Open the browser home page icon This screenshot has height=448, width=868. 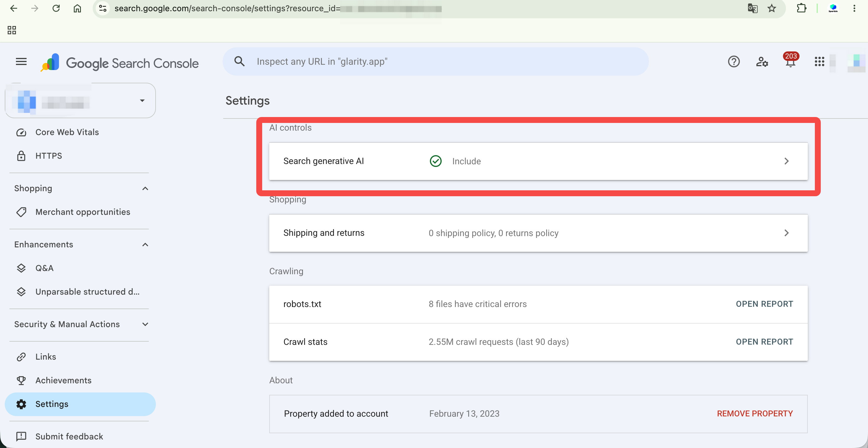coord(77,9)
